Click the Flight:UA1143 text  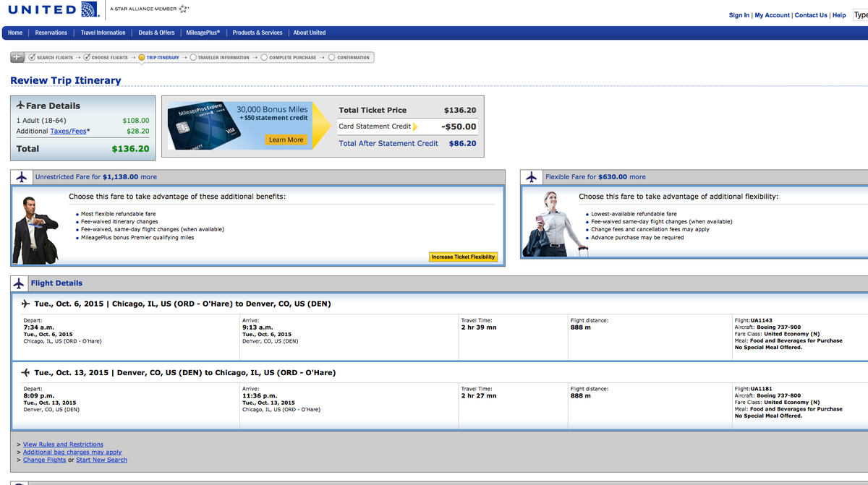tap(754, 320)
